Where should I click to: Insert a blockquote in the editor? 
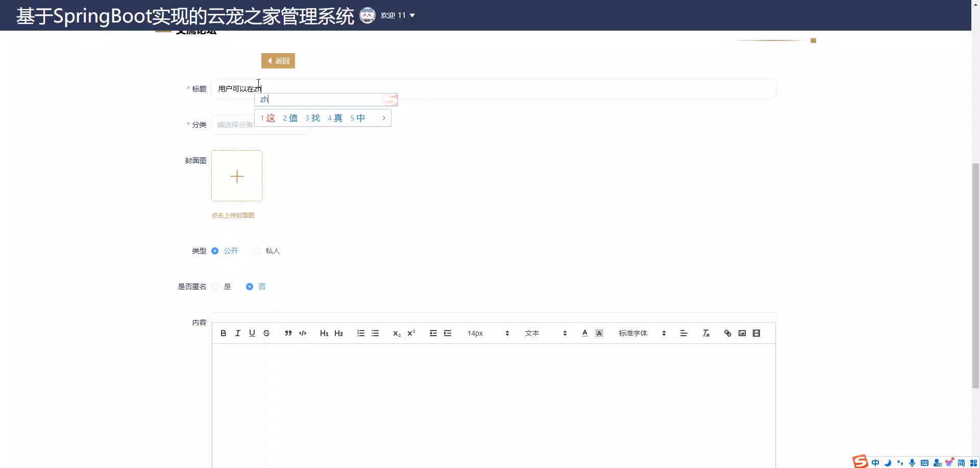(x=288, y=333)
